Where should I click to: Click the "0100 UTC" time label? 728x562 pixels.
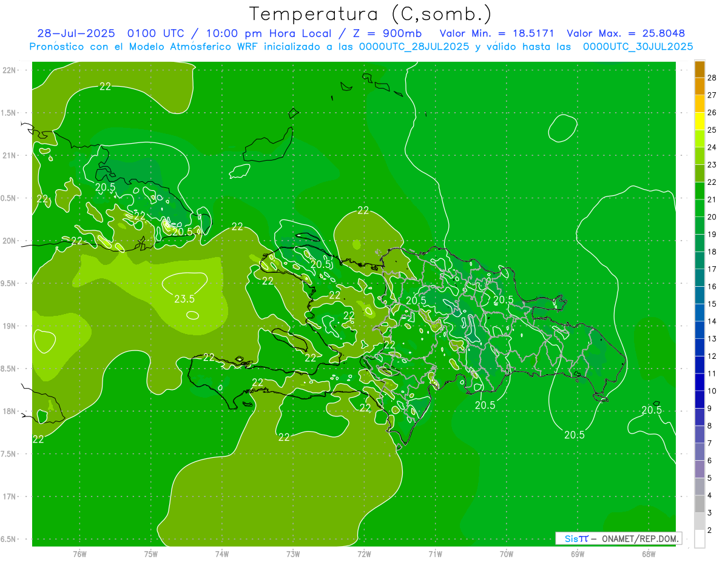click(x=156, y=33)
